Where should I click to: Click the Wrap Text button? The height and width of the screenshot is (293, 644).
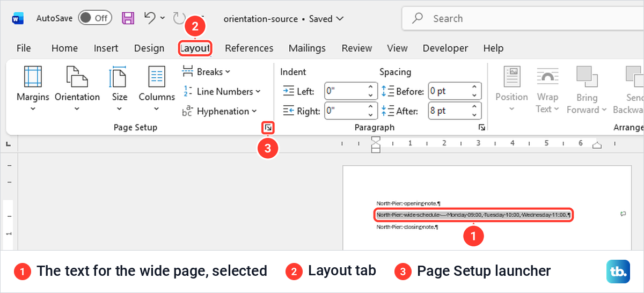[548, 89]
